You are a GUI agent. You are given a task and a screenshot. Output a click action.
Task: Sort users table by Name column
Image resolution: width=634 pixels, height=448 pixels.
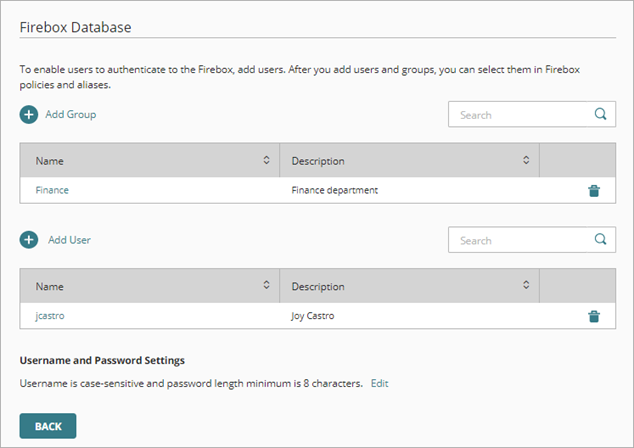click(x=266, y=286)
